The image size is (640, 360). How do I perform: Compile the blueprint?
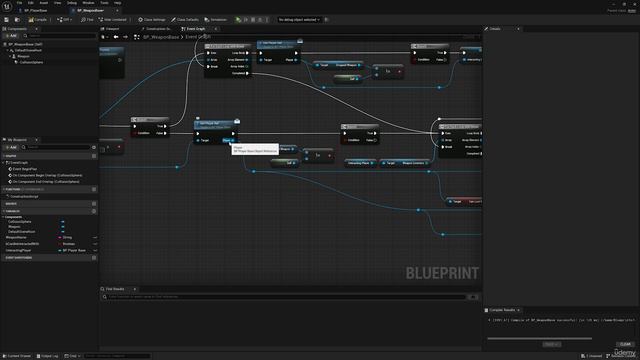[38, 20]
